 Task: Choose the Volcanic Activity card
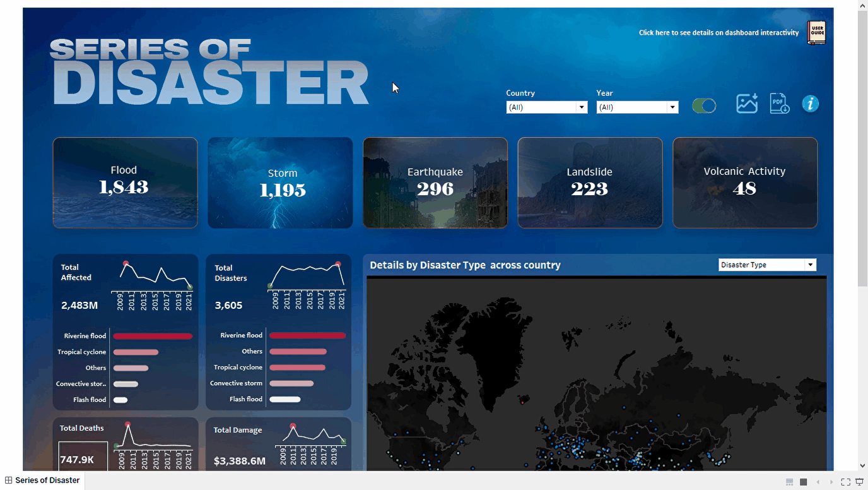[x=744, y=182]
